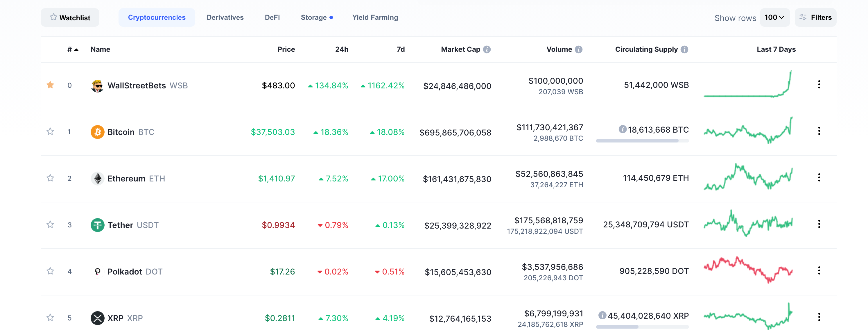This screenshot has width=868, height=335.
Task: Open the WallStreetBets WSB coin page
Action: point(148,86)
